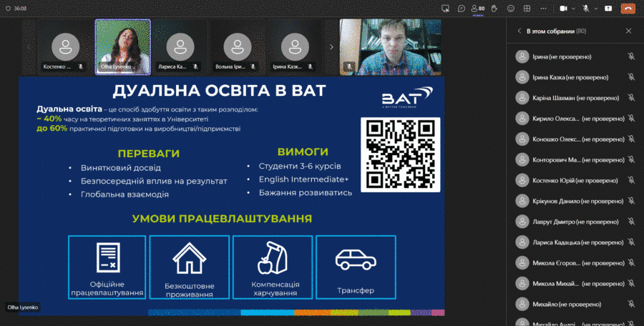Select Ірина Казк... participant tile in strip
The image size is (644, 326).
pyautogui.click(x=295, y=47)
